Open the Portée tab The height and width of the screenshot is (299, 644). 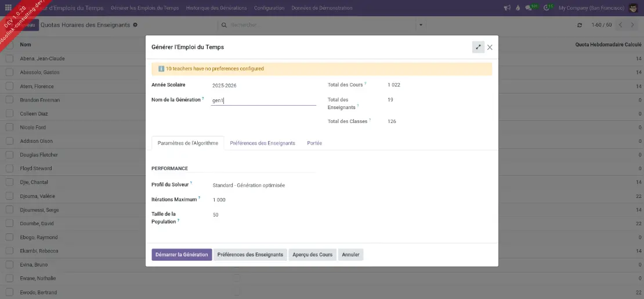(x=314, y=143)
